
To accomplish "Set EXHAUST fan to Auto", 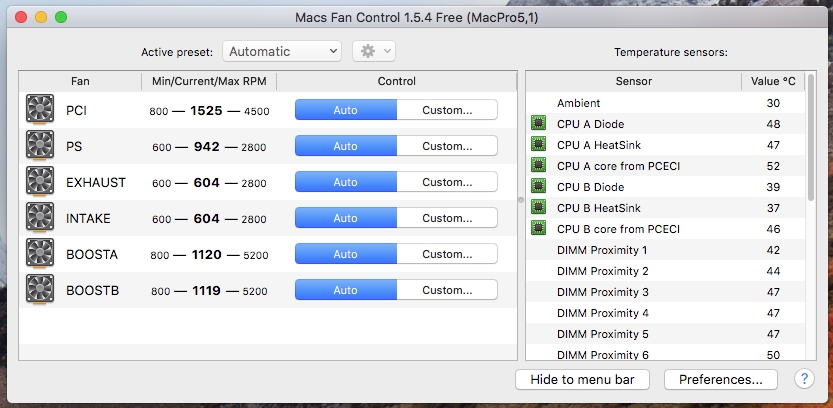I will click(345, 182).
